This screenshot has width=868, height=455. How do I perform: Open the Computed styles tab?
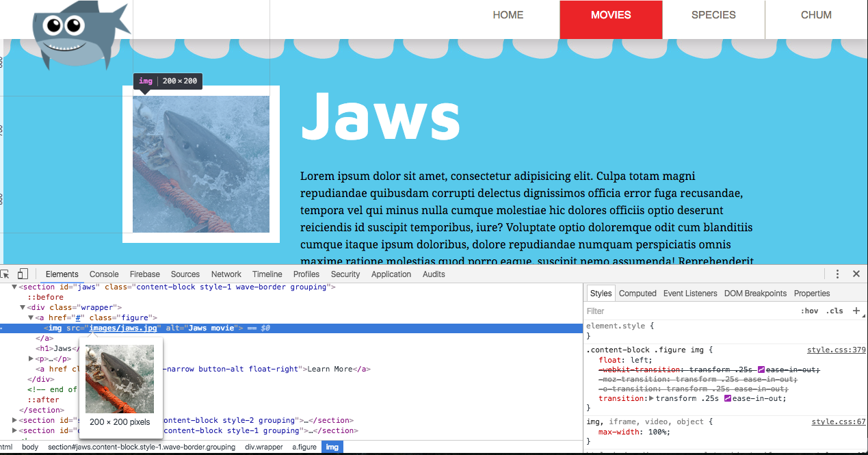click(637, 293)
